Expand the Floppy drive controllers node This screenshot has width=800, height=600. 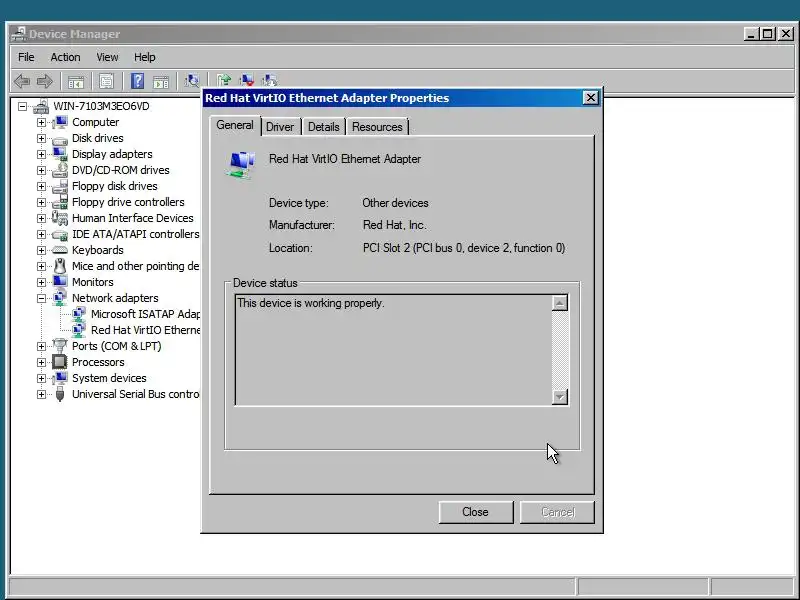click(41, 202)
